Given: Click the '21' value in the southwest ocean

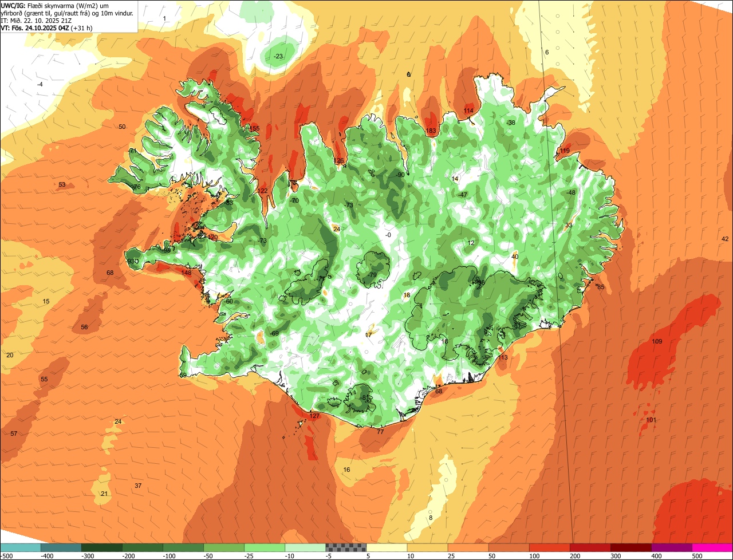Looking at the screenshot, I should tap(104, 494).
